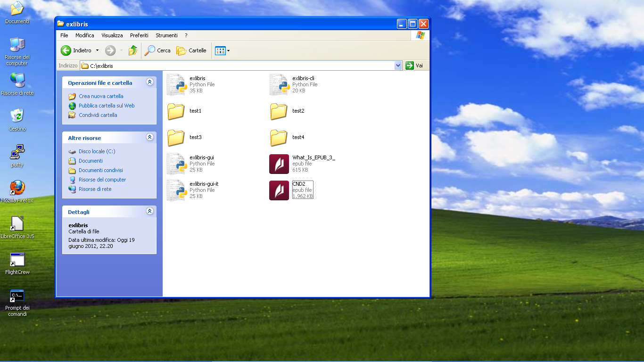Click Pubblica cartella sul Web link
644x362 pixels.
(x=107, y=106)
